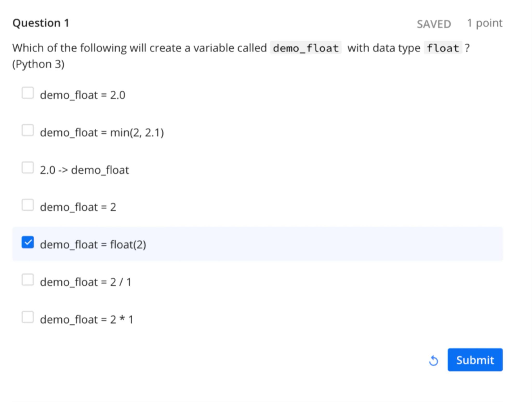
Task: Uncheck the demo_float = float(2) checkbox
Action: pyautogui.click(x=28, y=242)
